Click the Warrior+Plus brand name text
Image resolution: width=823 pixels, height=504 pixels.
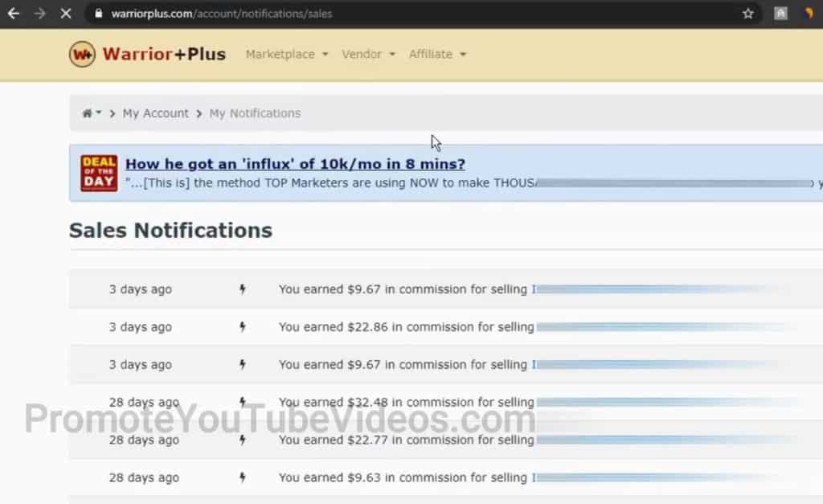pos(164,54)
